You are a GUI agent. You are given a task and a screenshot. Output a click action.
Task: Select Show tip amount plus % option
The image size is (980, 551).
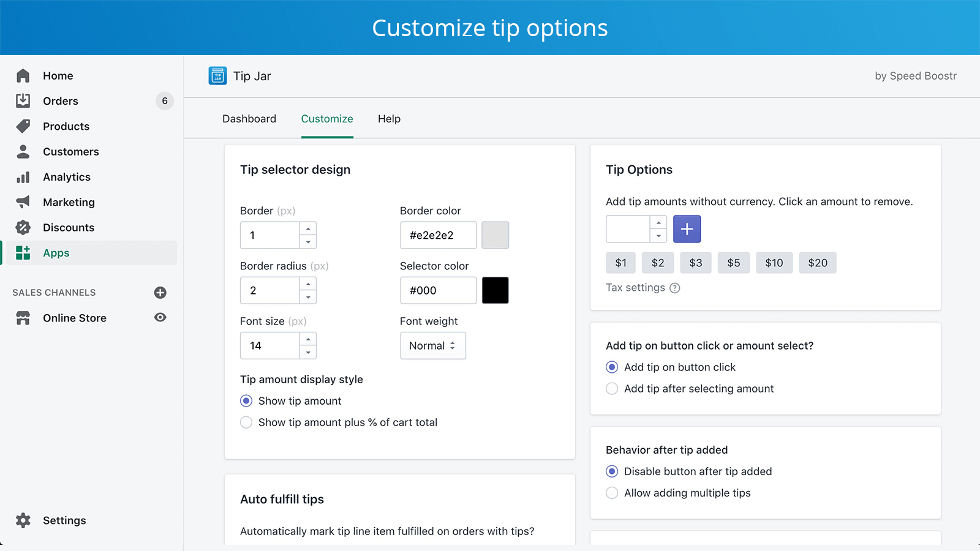click(246, 422)
